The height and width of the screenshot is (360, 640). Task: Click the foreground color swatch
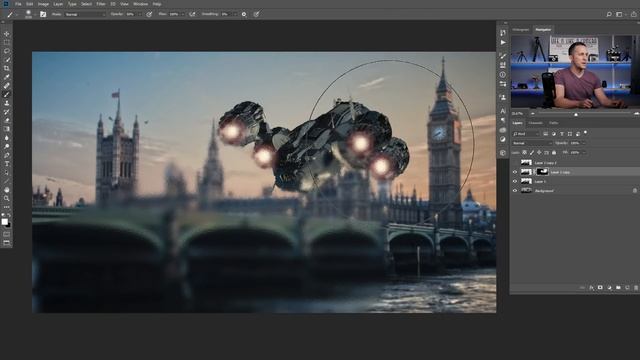click(4, 221)
